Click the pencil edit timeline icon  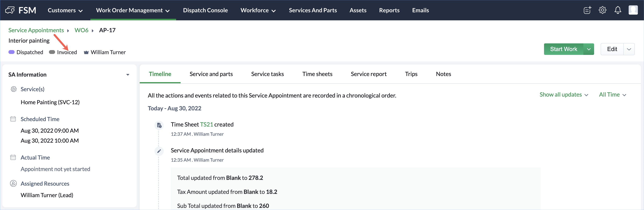coord(159,151)
